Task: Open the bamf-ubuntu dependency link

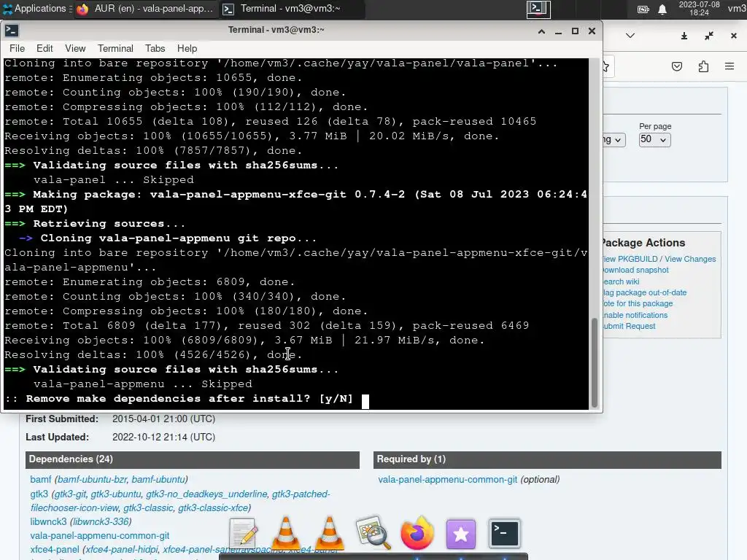Action: coord(158,480)
